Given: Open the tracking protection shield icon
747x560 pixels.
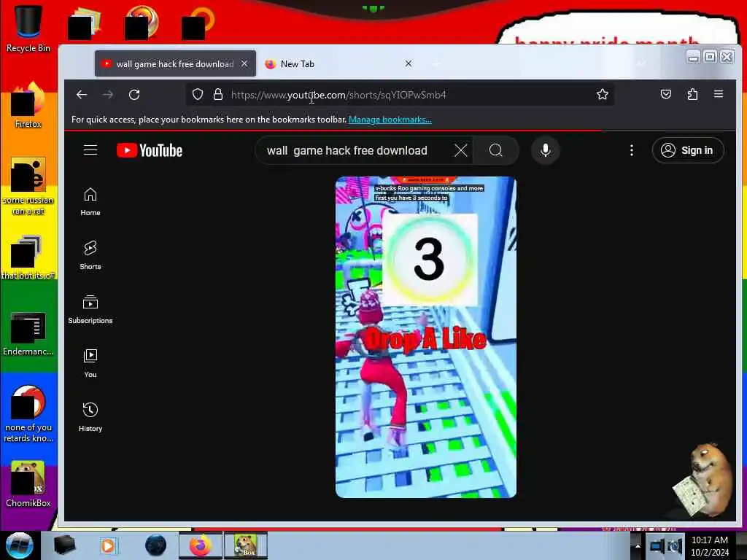Looking at the screenshot, I should [198, 95].
